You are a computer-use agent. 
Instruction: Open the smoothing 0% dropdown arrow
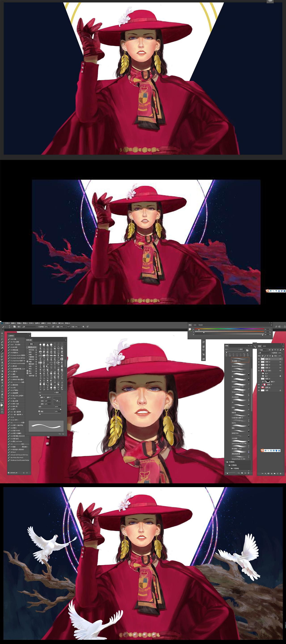click(80, 327)
